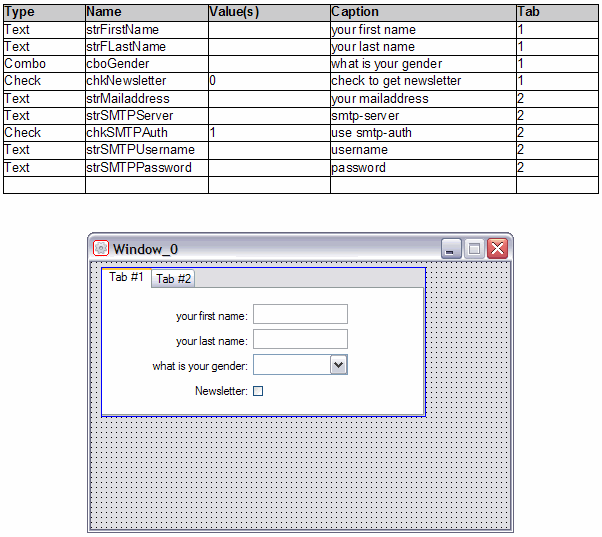
Task: Click the Name column header
Action: [147, 12]
